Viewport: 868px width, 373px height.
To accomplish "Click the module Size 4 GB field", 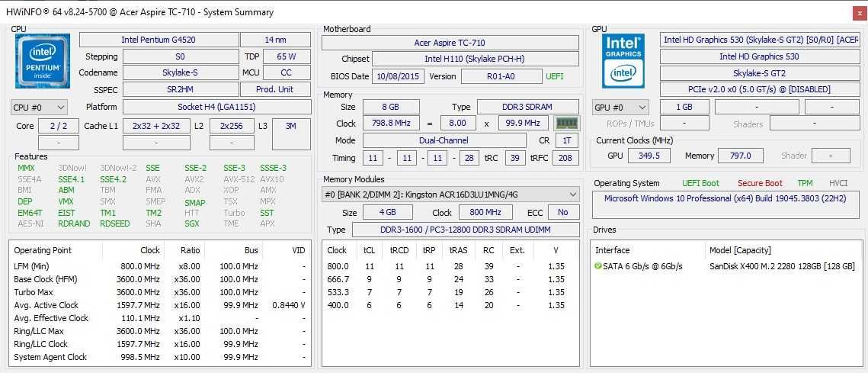I will (387, 212).
